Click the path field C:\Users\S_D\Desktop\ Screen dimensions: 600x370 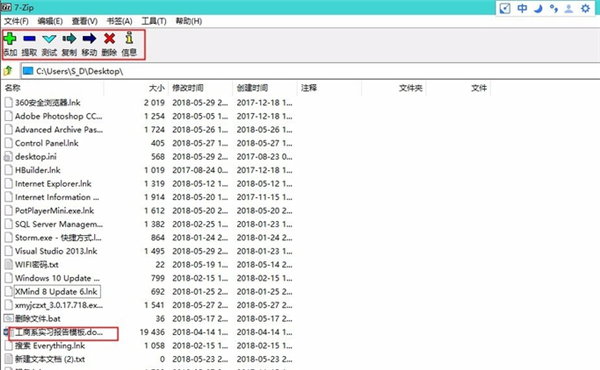pyautogui.click(x=310, y=71)
